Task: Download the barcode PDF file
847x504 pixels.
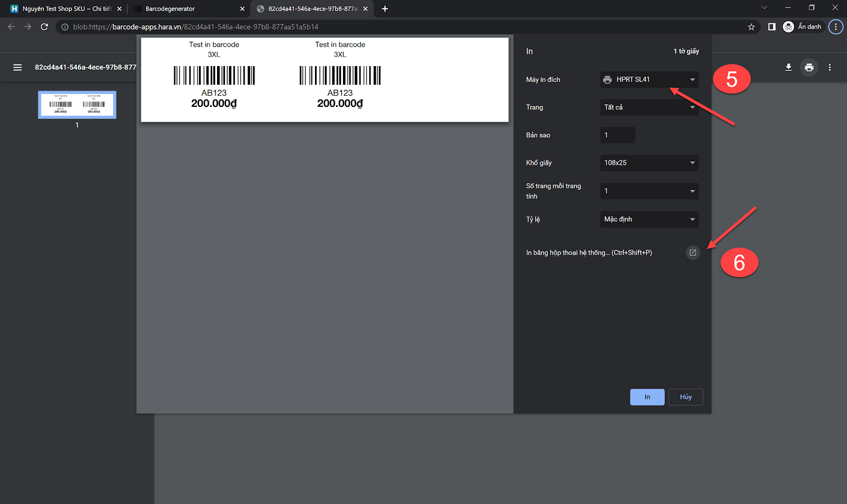Action: (x=788, y=67)
